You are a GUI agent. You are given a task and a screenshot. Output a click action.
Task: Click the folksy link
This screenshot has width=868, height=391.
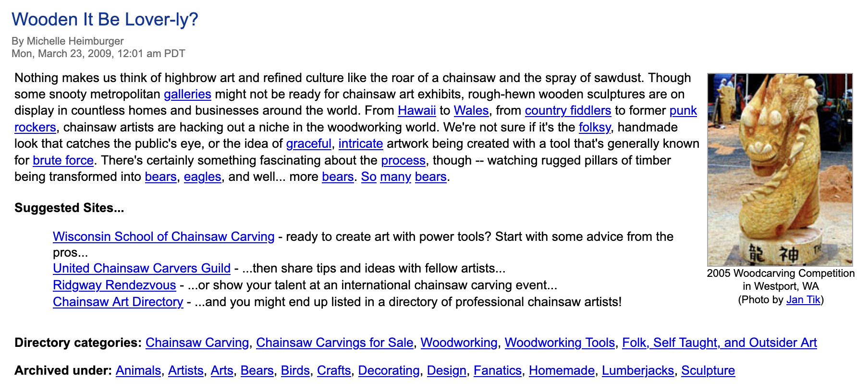[x=595, y=127]
